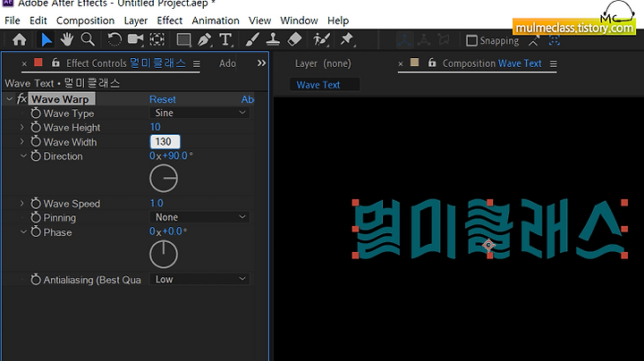
Task: Expand the Wave Height property
Action: [x=22, y=128]
